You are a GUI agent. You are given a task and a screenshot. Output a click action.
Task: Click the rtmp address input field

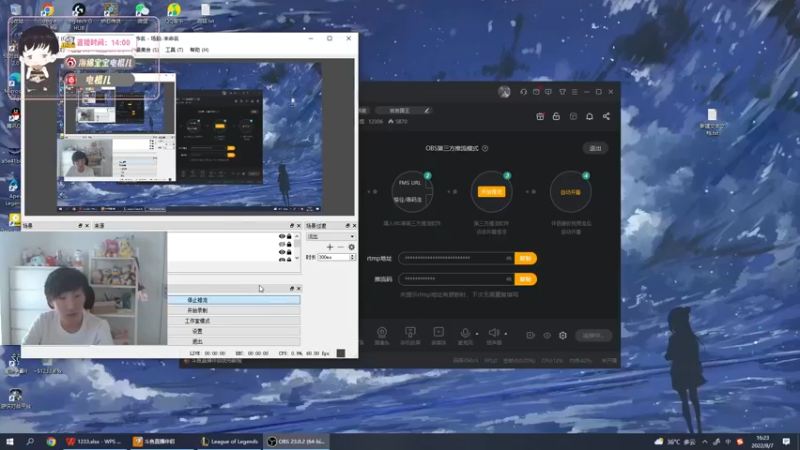457,258
